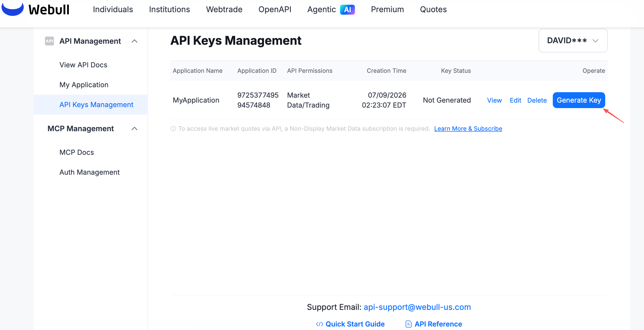Image resolution: width=644 pixels, height=330 pixels.
Task: Click the api-support@webull-us.com email link
Action: click(417, 307)
